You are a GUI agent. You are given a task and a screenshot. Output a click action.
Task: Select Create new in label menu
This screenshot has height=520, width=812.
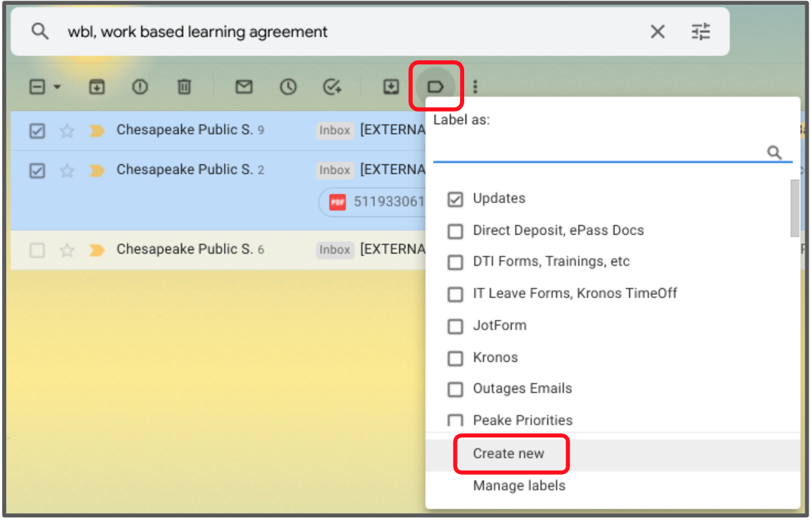point(508,454)
